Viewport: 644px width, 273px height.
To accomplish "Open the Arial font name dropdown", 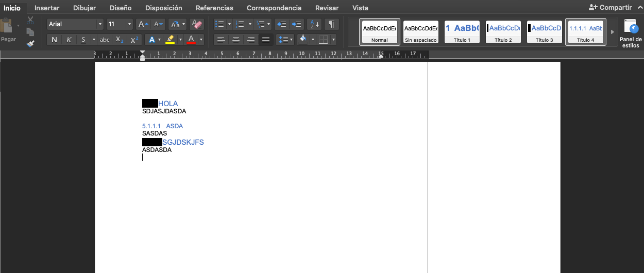I will point(100,24).
